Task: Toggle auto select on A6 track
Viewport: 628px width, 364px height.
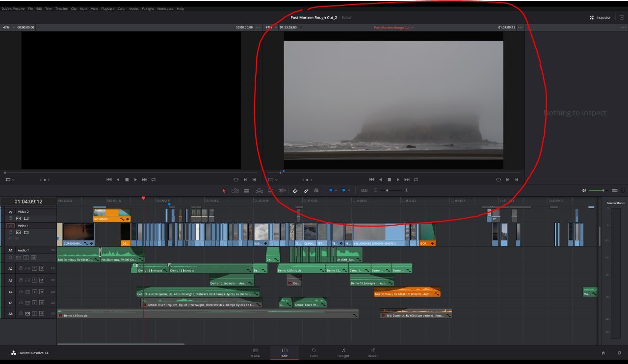Action: pos(27,313)
